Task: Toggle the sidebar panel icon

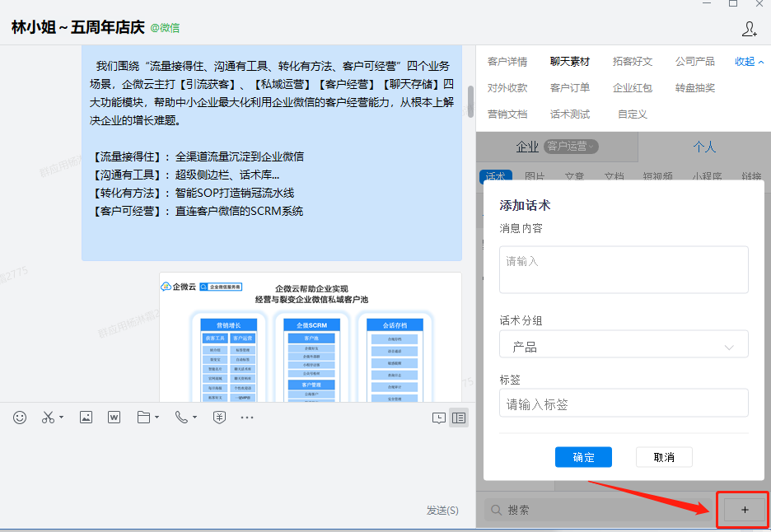Action: pos(459,418)
